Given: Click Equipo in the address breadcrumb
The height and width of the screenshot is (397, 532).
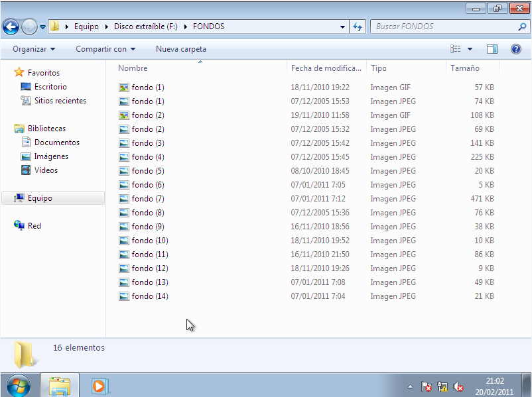Looking at the screenshot, I should [x=86, y=27].
